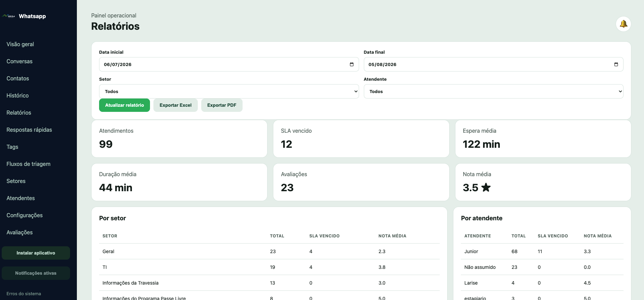The image size is (644, 300).
Task: Click the Exportar PDF button
Action: coord(222,105)
